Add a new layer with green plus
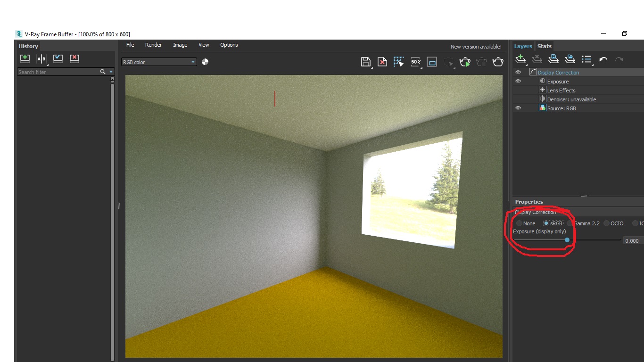Image resolution: width=644 pixels, height=362 pixels. [x=520, y=59]
